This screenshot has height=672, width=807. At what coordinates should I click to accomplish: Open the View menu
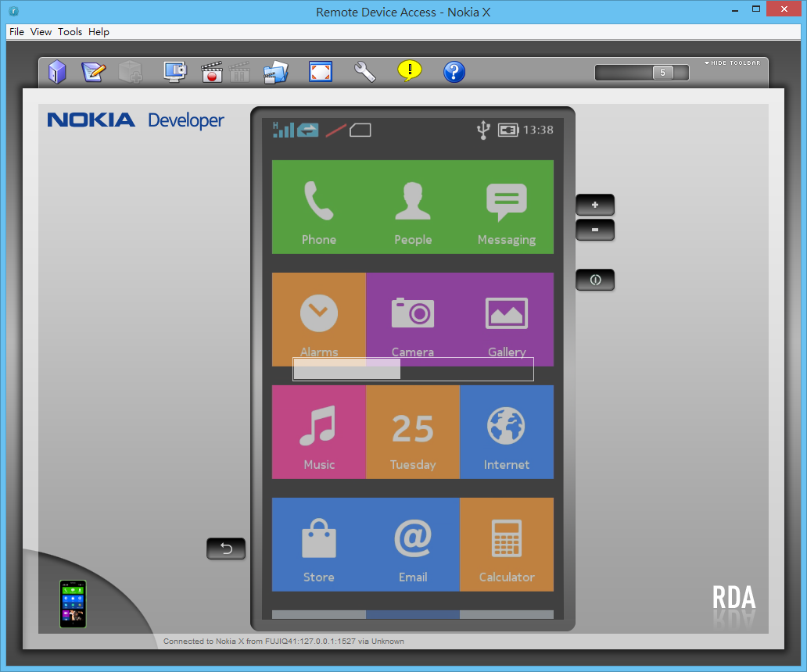pyautogui.click(x=41, y=32)
